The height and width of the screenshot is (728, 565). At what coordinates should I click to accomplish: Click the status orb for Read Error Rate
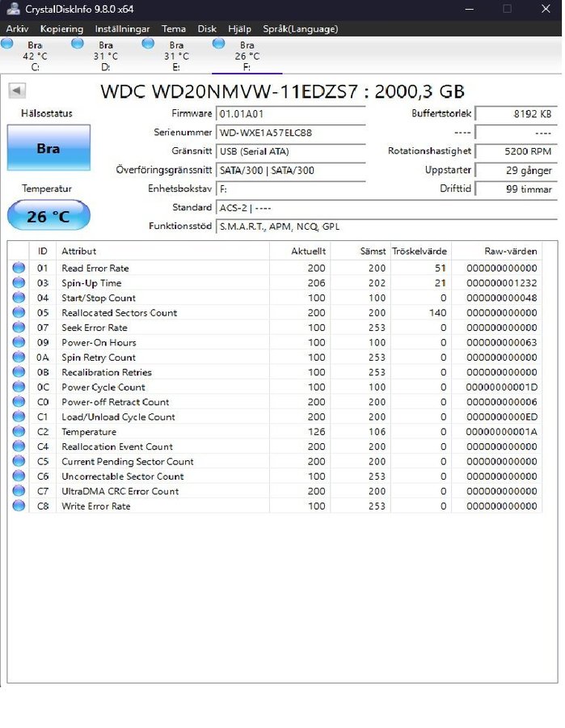coord(19,268)
